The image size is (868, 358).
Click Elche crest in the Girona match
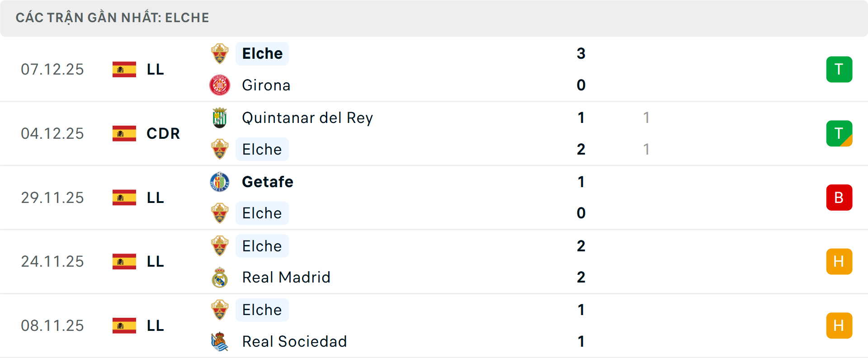coord(220,53)
